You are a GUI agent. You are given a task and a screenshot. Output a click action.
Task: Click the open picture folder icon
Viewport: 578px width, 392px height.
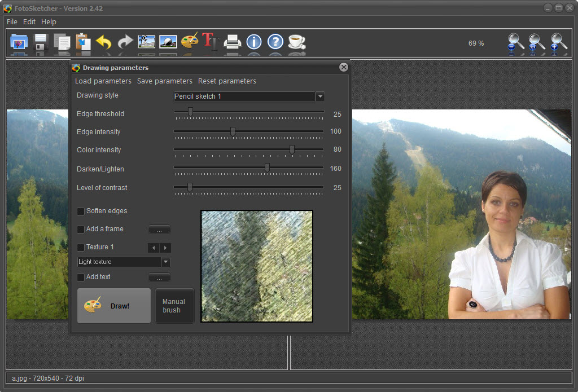click(x=19, y=42)
